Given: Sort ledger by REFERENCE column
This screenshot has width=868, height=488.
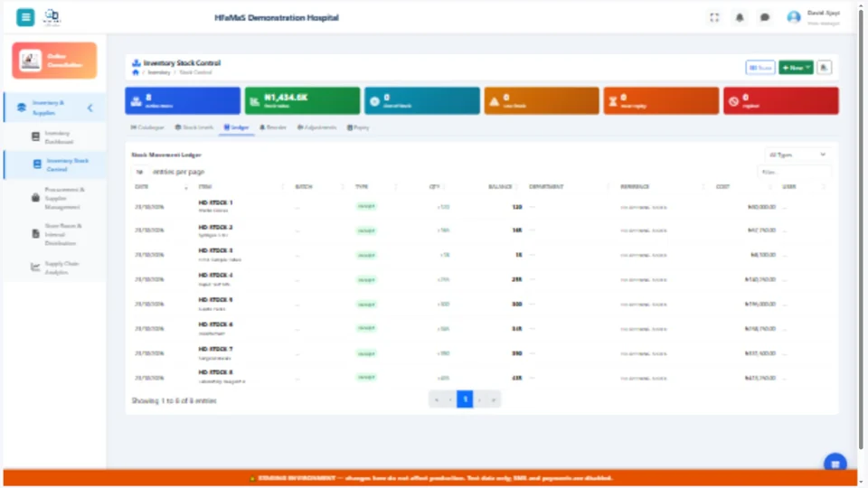Looking at the screenshot, I should 662,187.
